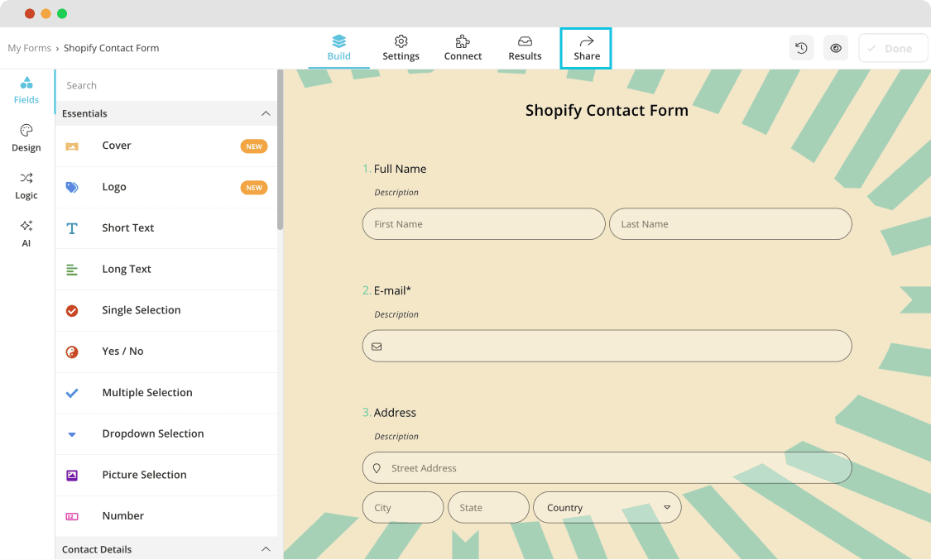Go back to My Forms
This screenshot has width=931, height=560.
tap(30, 48)
